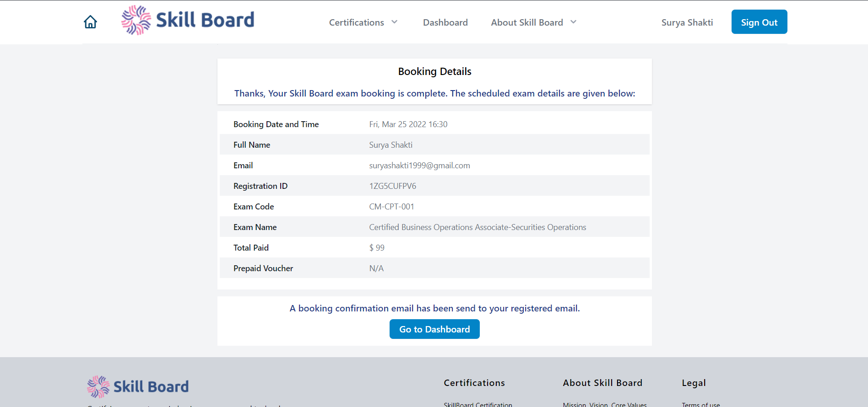Click the Email field label
The image size is (868, 407).
coord(243,166)
